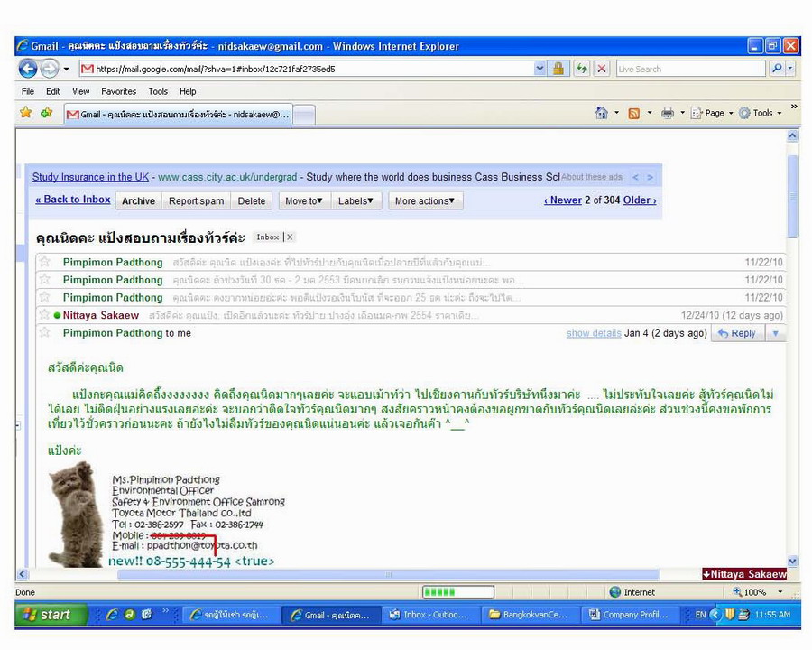Click the horizontal scrollbar of the page
The image size is (812, 650).
pyautogui.click(x=388, y=574)
